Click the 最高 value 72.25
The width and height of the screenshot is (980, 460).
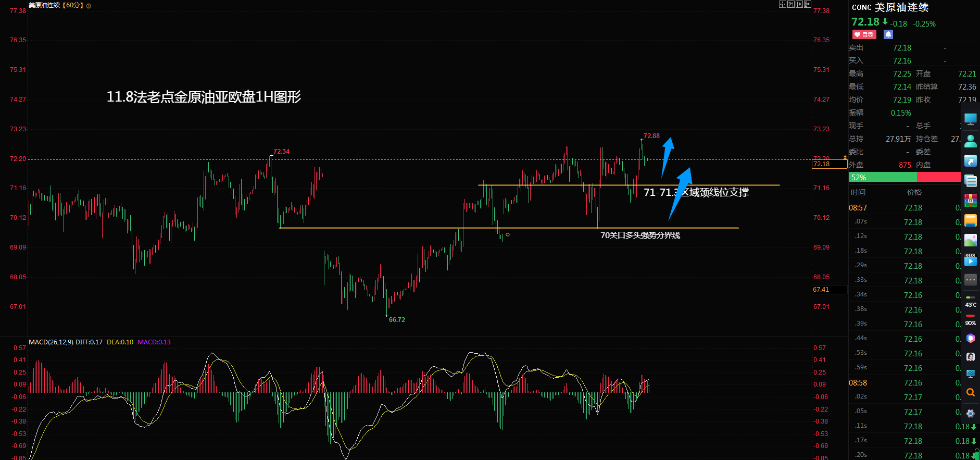(x=902, y=74)
